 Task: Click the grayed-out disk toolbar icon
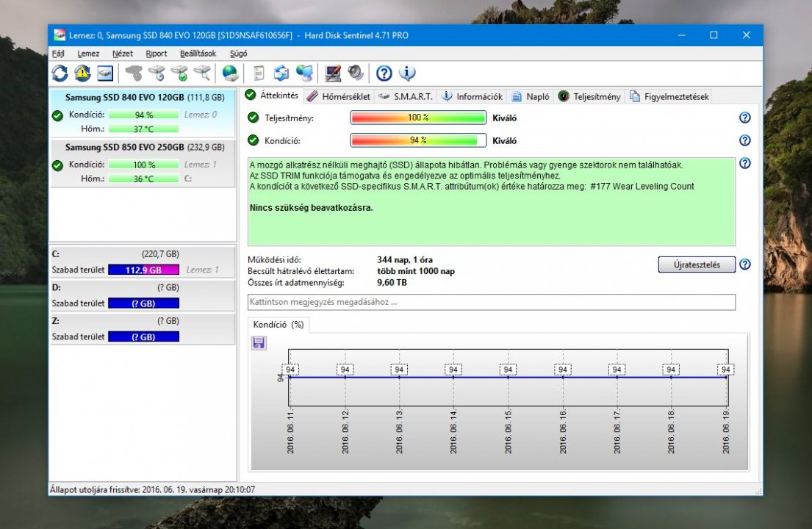(134, 73)
